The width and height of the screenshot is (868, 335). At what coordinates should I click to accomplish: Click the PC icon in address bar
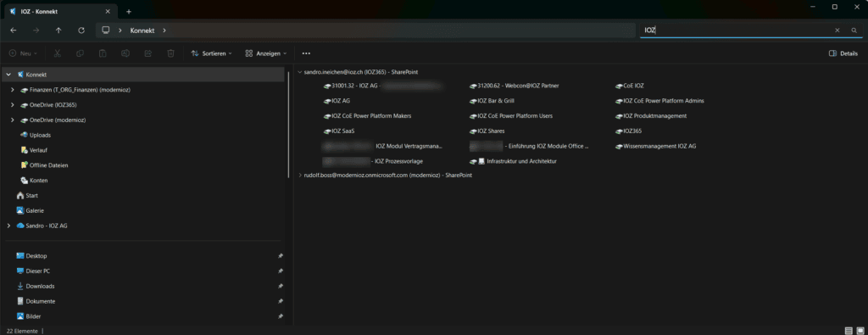pyautogui.click(x=106, y=31)
